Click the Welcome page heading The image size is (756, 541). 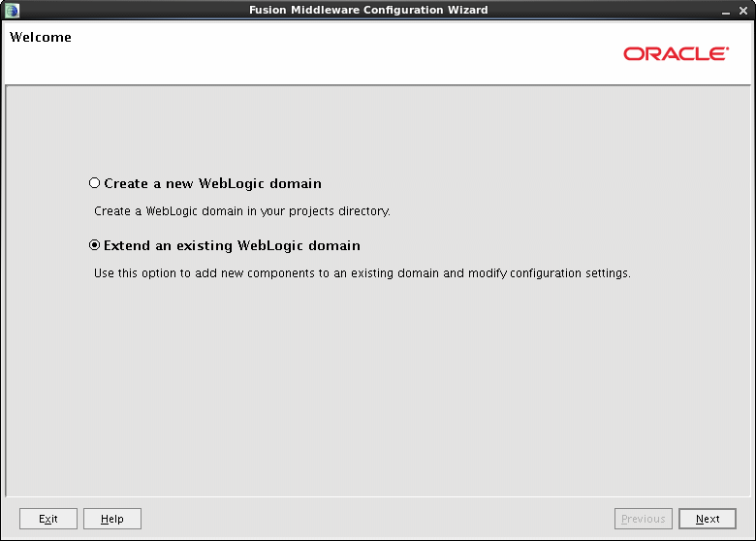coord(41,38)
